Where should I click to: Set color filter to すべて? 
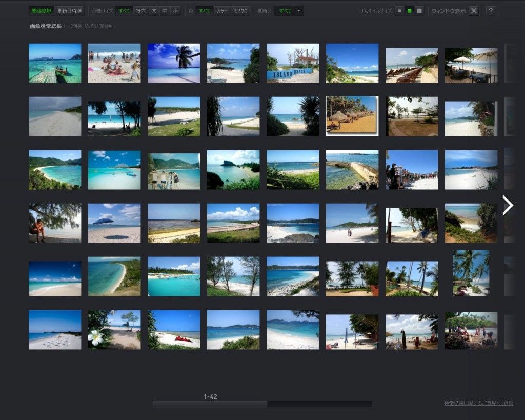point(205,11)
